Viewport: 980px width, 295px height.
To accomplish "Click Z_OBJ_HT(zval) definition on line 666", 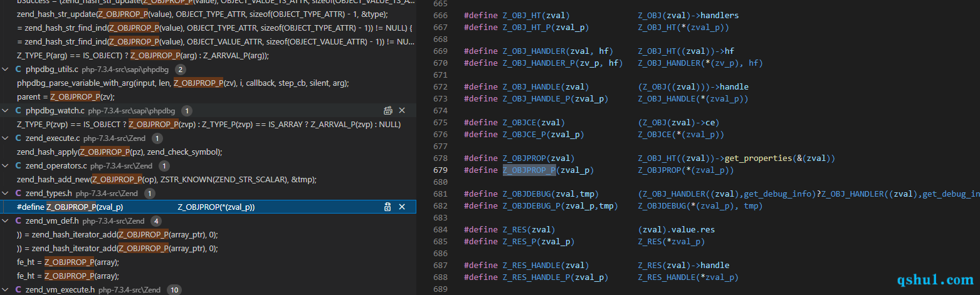I will pyautogui.click(x=536, y=15).
